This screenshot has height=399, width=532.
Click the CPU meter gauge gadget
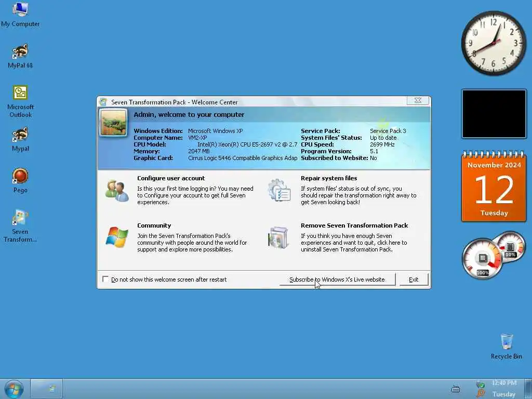(483, 258)
